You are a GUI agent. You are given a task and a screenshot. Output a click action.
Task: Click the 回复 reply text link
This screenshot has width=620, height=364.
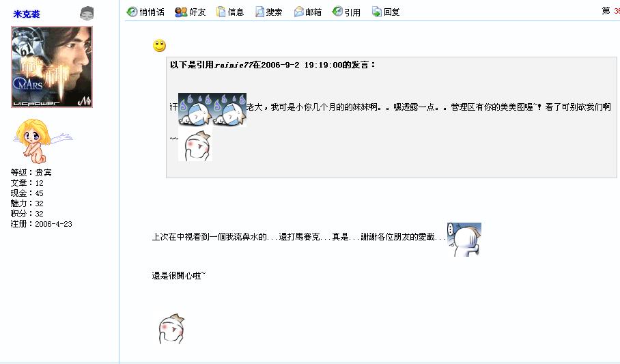tap(392, 12)
